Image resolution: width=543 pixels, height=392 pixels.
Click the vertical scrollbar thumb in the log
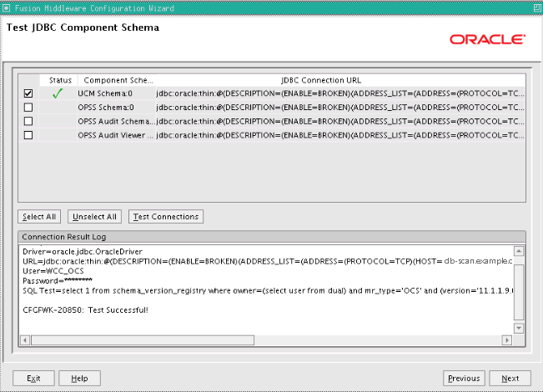click(x=519, y=292)
